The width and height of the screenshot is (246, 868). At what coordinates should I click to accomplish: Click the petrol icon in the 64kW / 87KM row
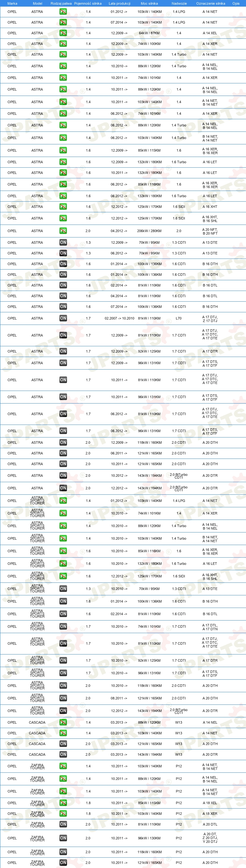pyautogui.click(x=63, y=33)
